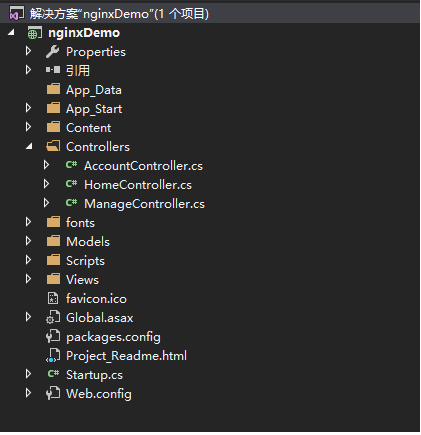Expand the Scripts folder arrow

pyautogui.click(x=29, y=260)
